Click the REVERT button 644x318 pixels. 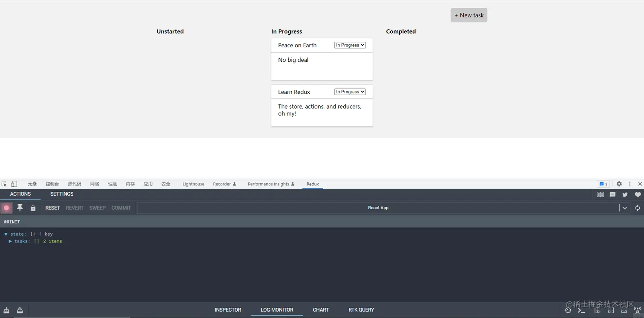click(75, 208)
